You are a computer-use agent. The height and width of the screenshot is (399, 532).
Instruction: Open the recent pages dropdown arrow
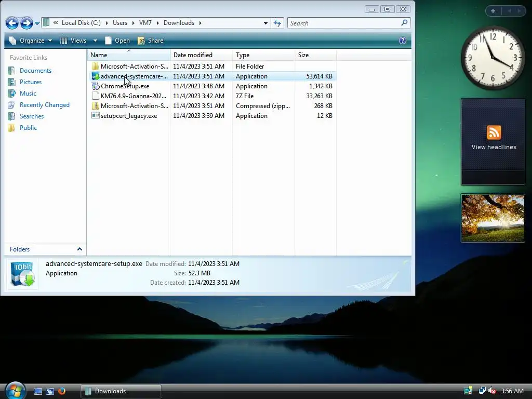coord(37,23)
